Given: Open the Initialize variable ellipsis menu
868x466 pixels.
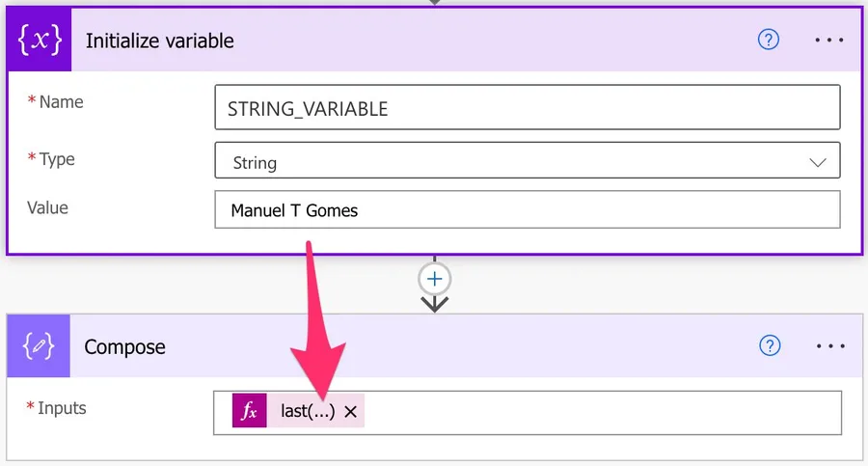Looking at the screenshot, I should tap(828, 41).
